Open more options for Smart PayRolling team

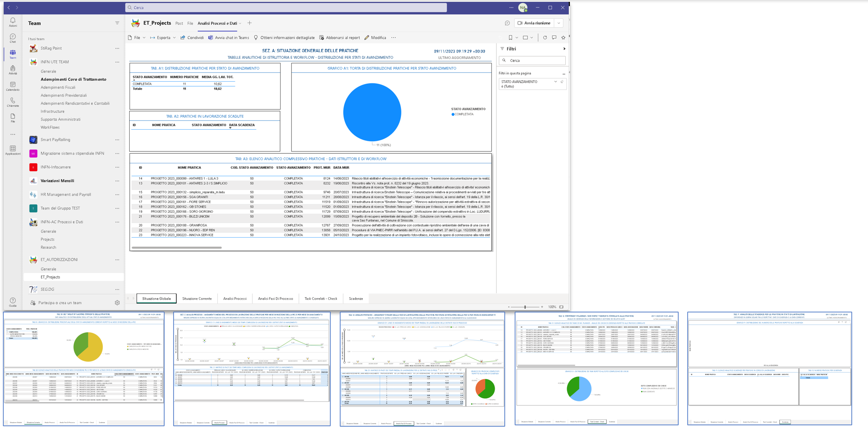click(x=117, y=139)
